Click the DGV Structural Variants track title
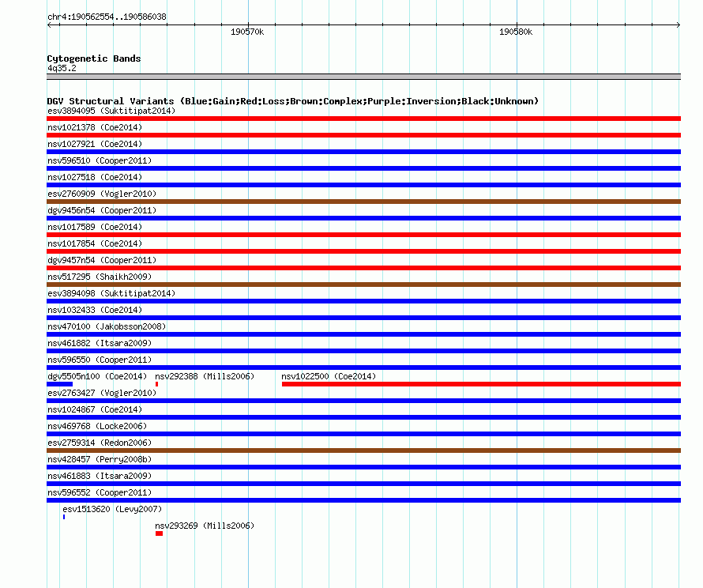This screenshot has width=703, height=588. (293, 101)
